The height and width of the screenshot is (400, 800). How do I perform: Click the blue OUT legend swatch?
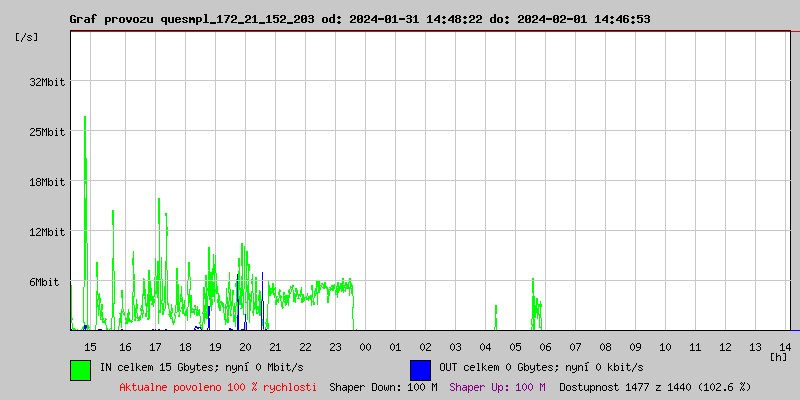click(420, 369)
